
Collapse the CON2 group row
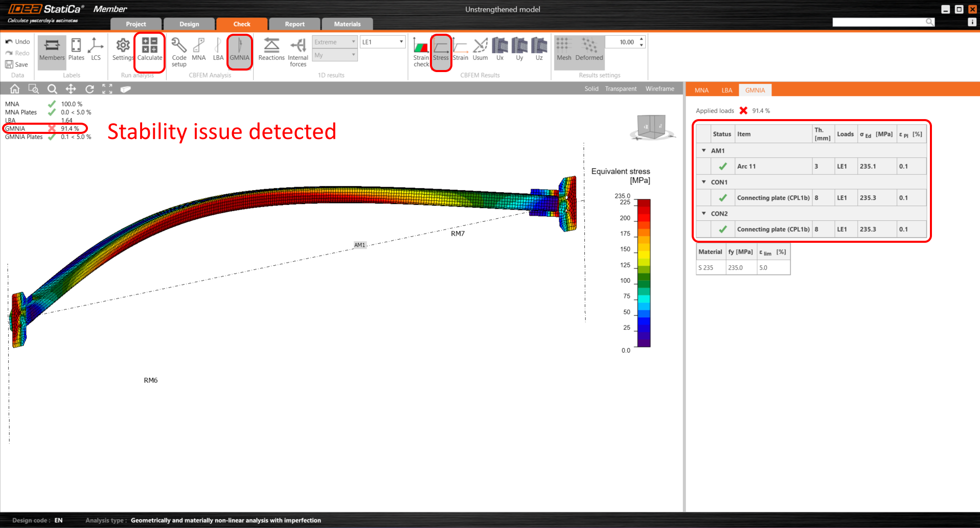pyautogui.click(x=704, y=214)
